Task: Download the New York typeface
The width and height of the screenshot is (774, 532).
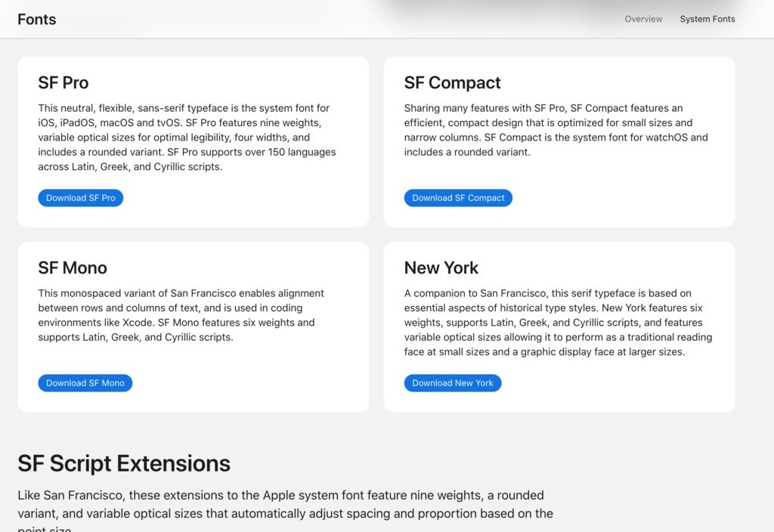Action: (x=452, y=383)
